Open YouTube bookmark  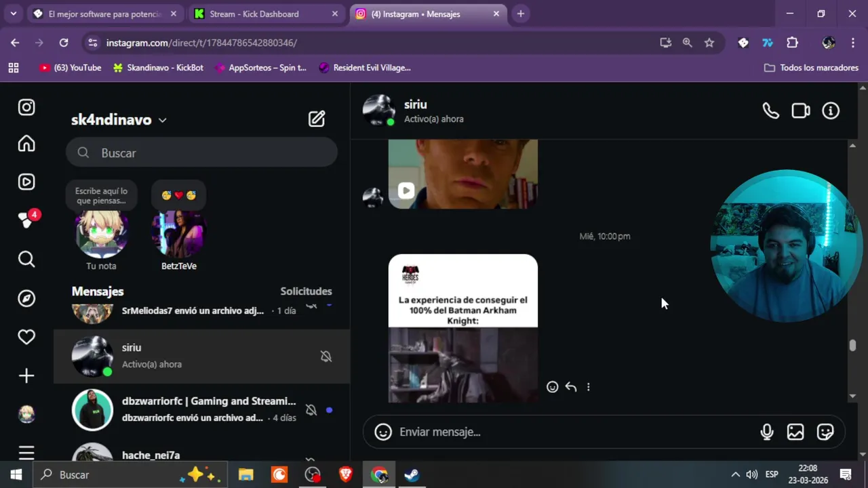click(71, 68)
